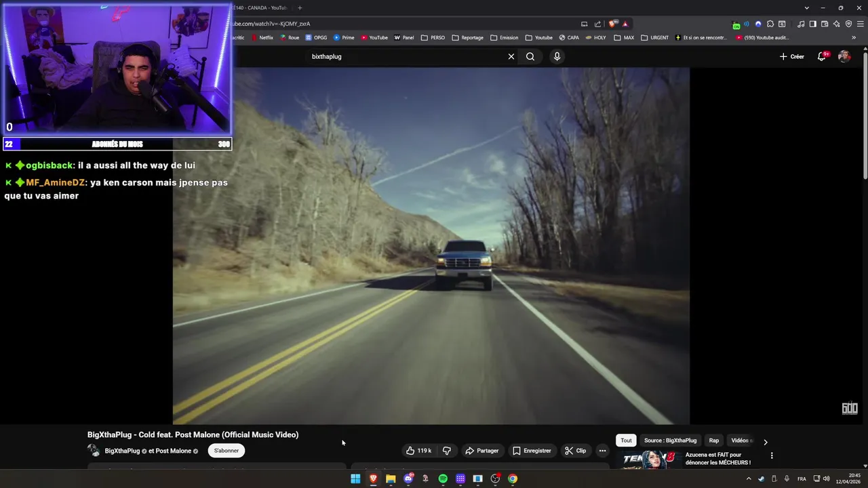Open the Brave Wallet icon

tap(825, 24)
